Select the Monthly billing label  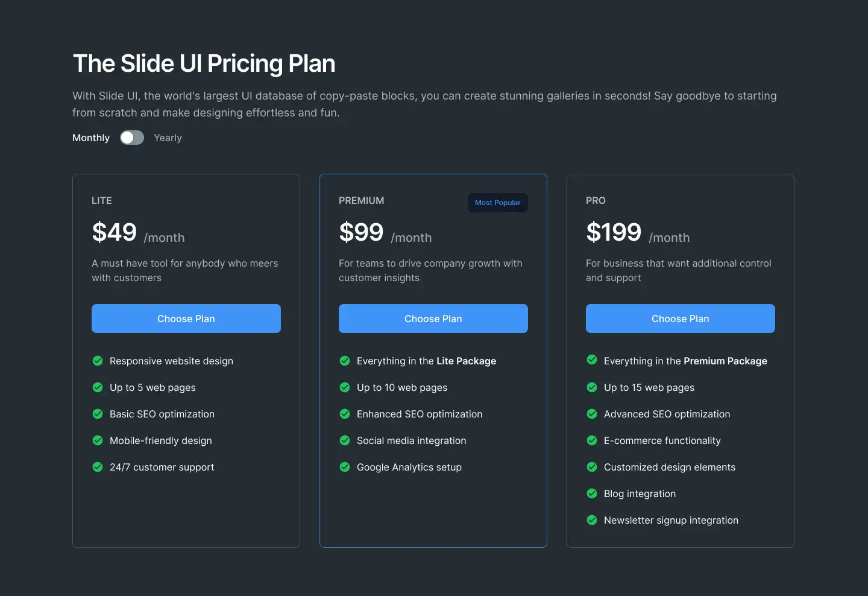click(x=91, y=138)
